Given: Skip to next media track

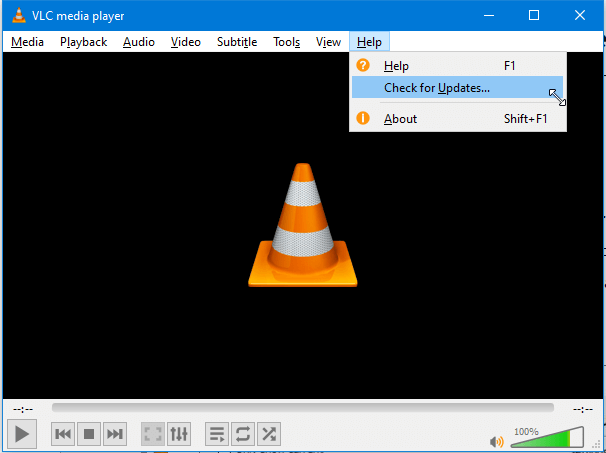Looking at the screenshot, I should (115, 434).
